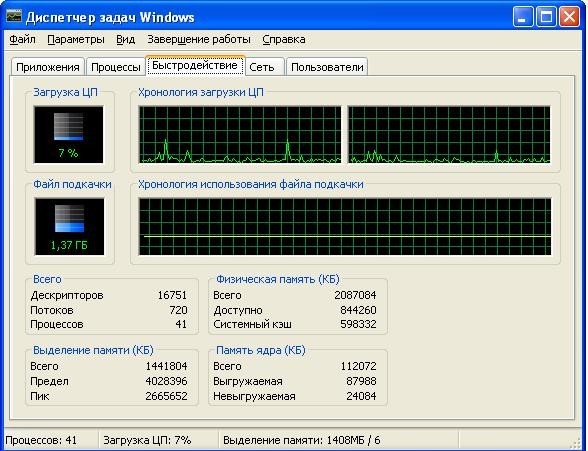Viewport: 588px width, 451px height.
Task: Click commit charge total 1441804
Action: [x=166, y=366]
